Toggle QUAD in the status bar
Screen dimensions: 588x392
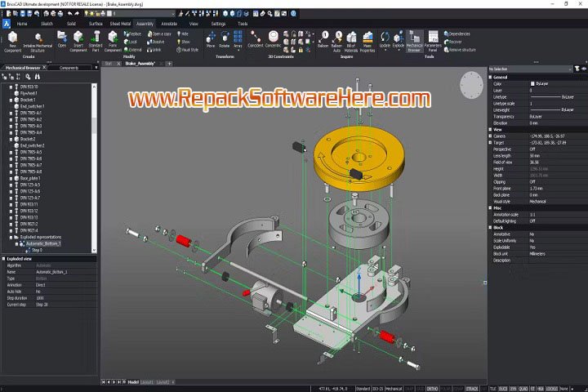tap(523, 389)
